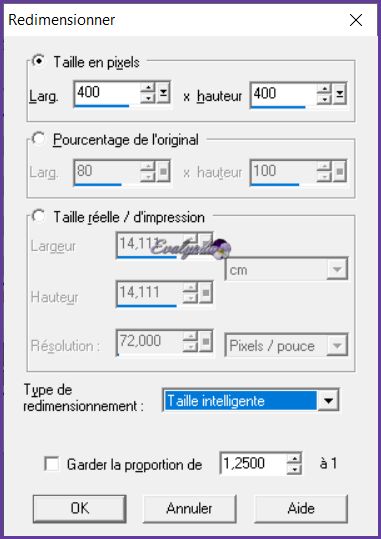Viewport: 381px width, 539px height.
Task: Click the proportion field showing 1,2500
Action: (253, 464)
